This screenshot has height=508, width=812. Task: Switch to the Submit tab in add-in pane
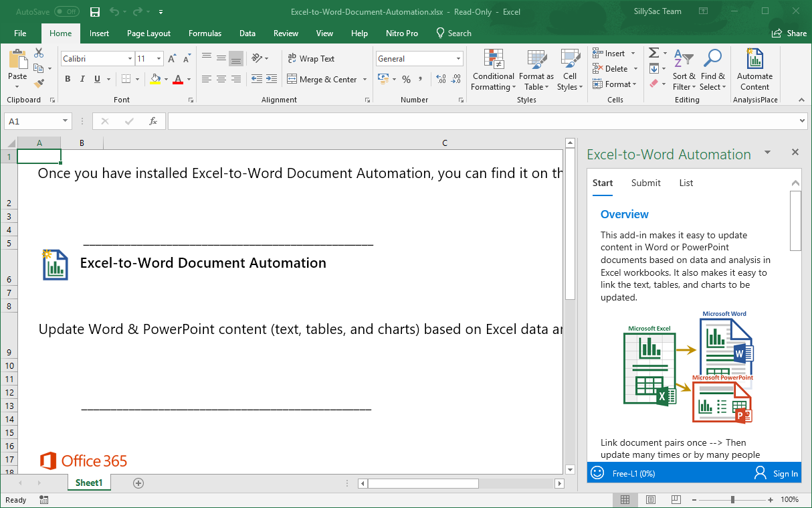tap(645, 183)
